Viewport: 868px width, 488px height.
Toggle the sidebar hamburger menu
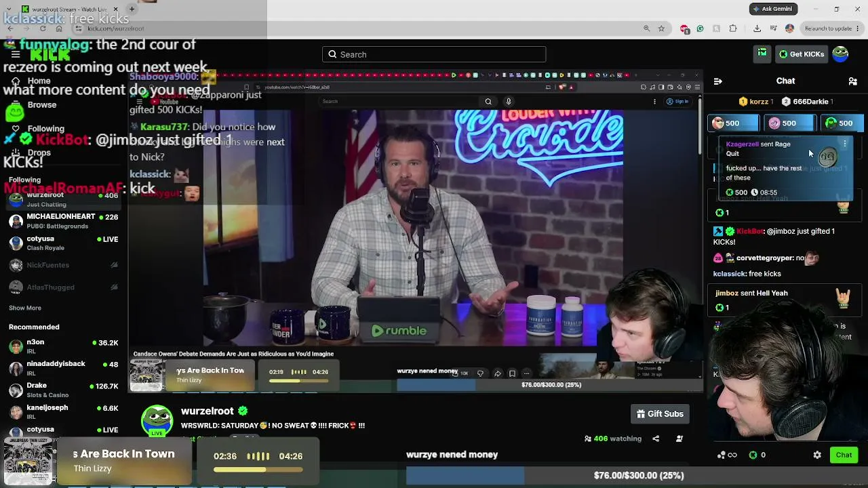pos(16,54)
